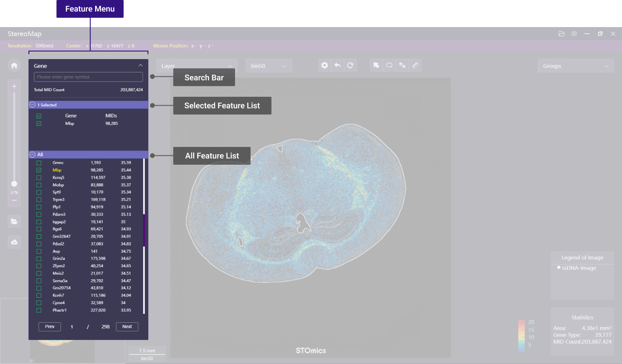Enable the Mobp gene checkbox
622x364 pixels.
pos(39,185)
